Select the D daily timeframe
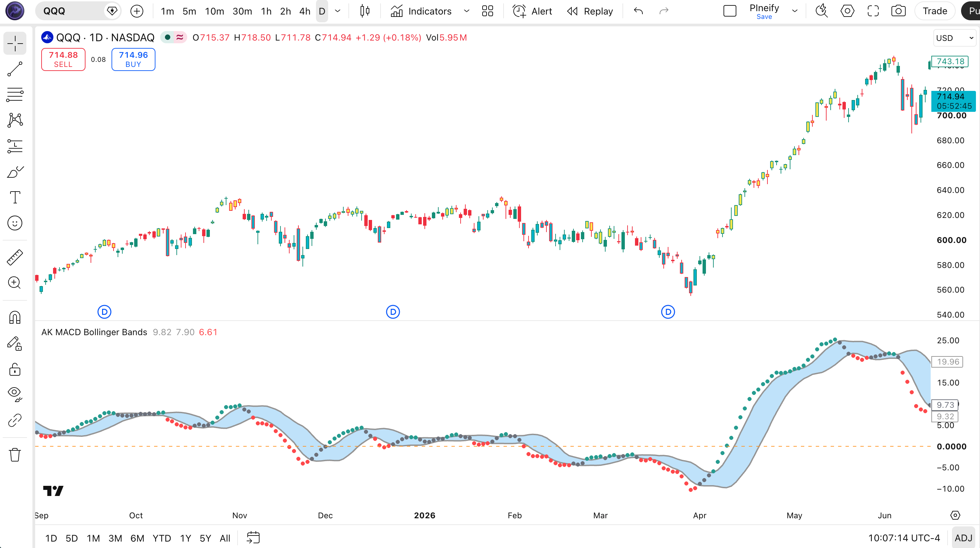Screen dimensions: 980x548 point(322,11)
